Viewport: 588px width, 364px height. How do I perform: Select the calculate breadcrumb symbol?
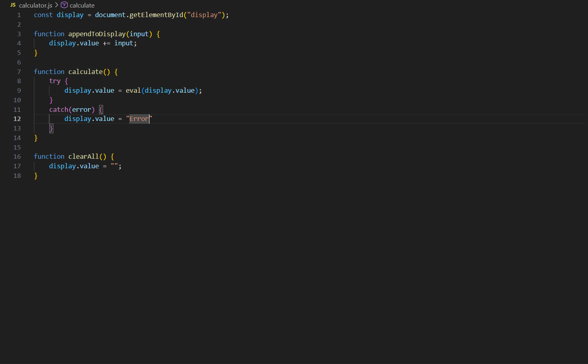[82, 6]
